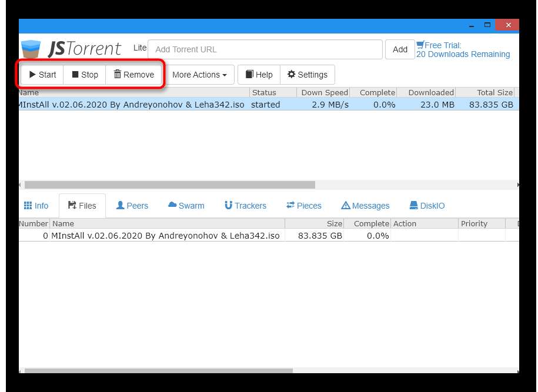Switch to the Info tab
Image resolution: width=538 pixels, height=392 pixels.
(36, 206)
